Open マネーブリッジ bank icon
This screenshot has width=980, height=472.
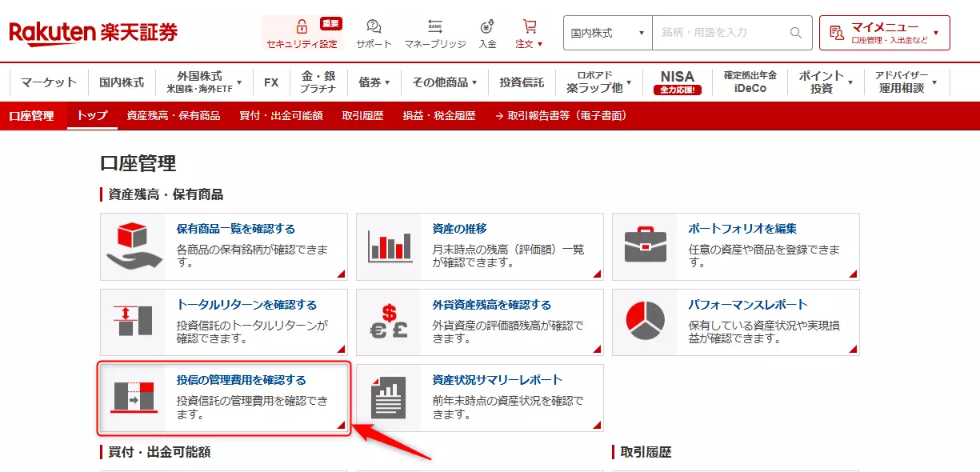(434, 26)
